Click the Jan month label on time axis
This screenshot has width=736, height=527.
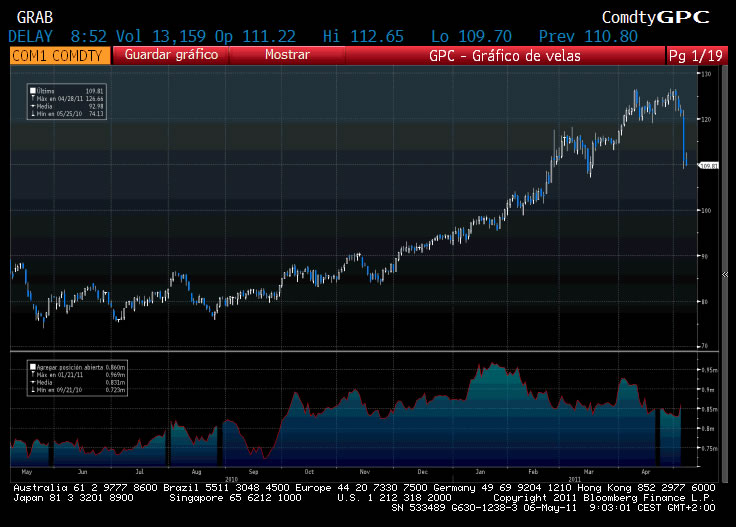[x=480, y=472]
